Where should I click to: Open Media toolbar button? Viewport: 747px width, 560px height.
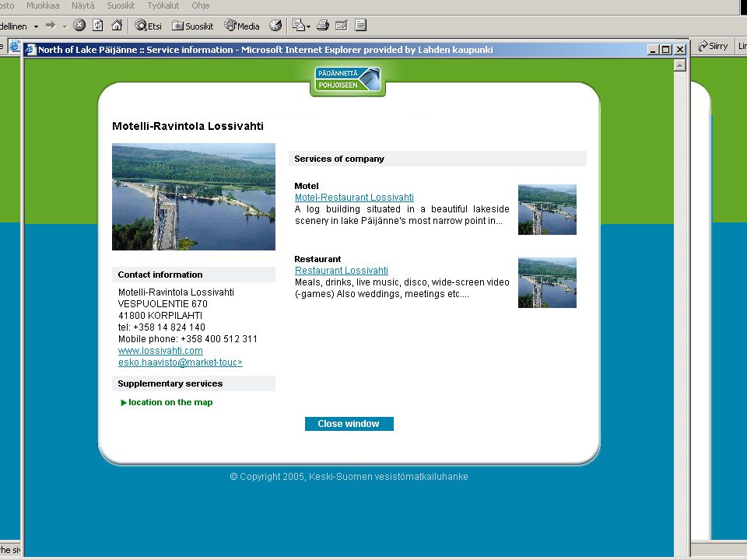click(x=242, y=26)
